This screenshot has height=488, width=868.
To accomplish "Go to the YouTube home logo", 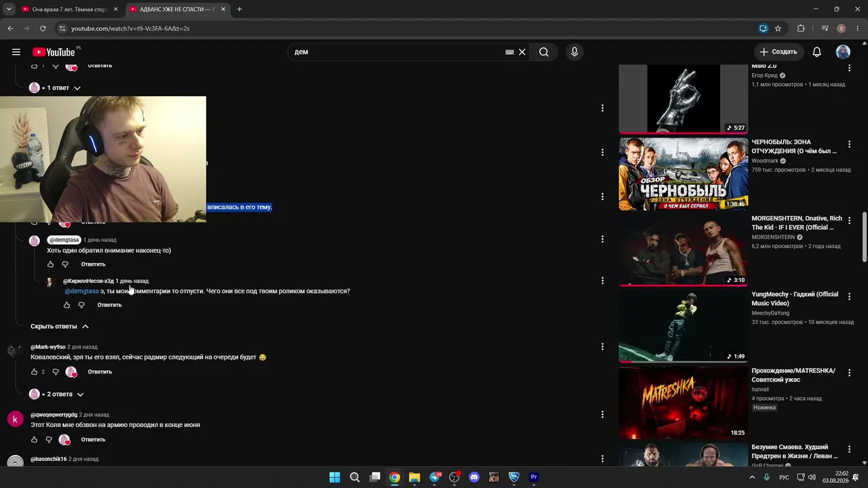I will pos(54,52).
